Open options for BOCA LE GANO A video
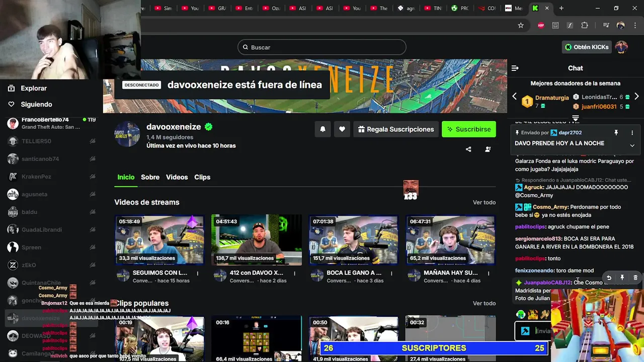Viewport: 644px width, 362px height. click(391, 274)
